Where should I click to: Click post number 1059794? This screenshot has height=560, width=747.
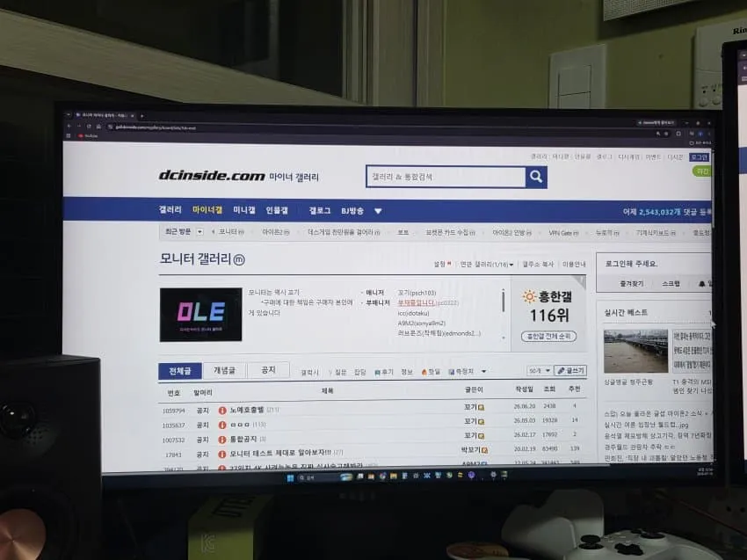173,411
